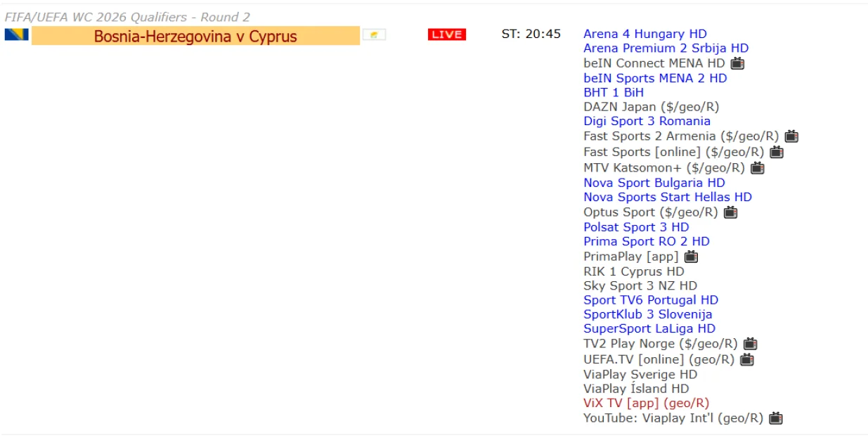Open the Fast Sports [online] stream icon
868x438 pixels.
click(x=776, y=151)
